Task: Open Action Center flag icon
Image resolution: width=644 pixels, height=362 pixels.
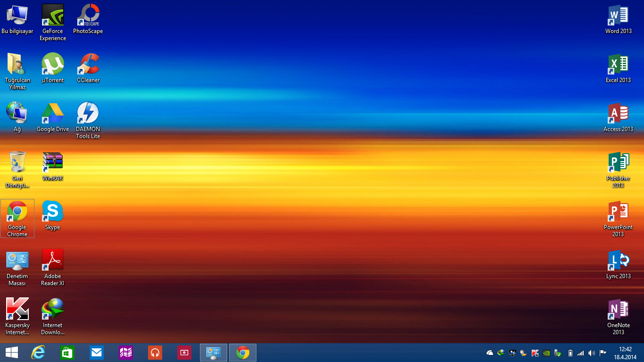Action: click(603, 353)
